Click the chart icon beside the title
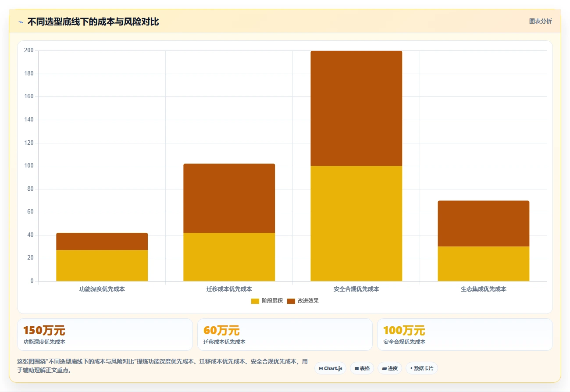This screenshot has width=570, height=392. click(x=21, y=22)
